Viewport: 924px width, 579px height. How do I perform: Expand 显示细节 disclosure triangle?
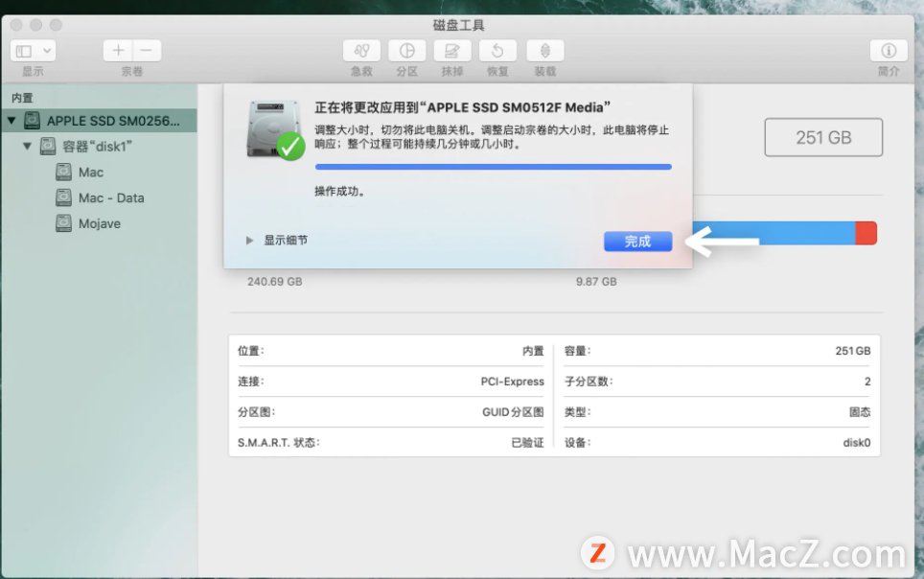pyautogui.click(x=249, y=240)
